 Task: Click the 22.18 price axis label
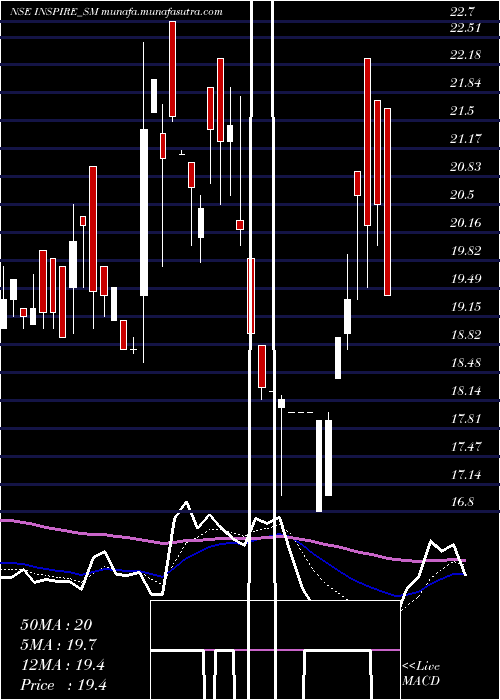tap(466, 55)
